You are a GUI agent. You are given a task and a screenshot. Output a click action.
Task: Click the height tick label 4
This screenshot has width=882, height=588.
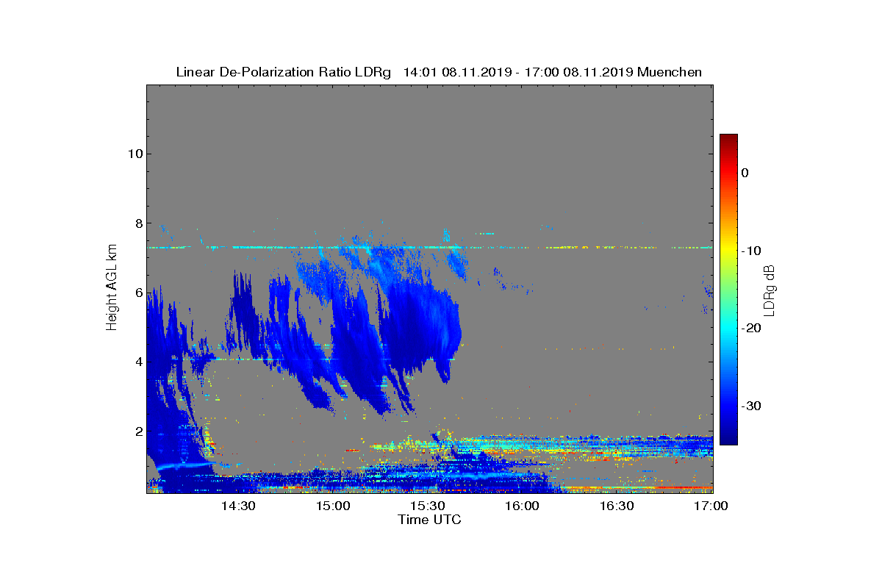click(137, 362)
